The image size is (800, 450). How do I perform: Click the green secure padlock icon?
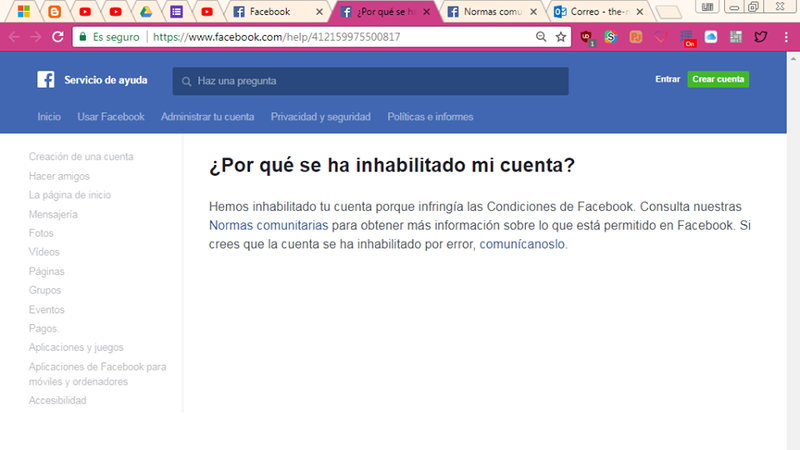[x=83, y=37]
